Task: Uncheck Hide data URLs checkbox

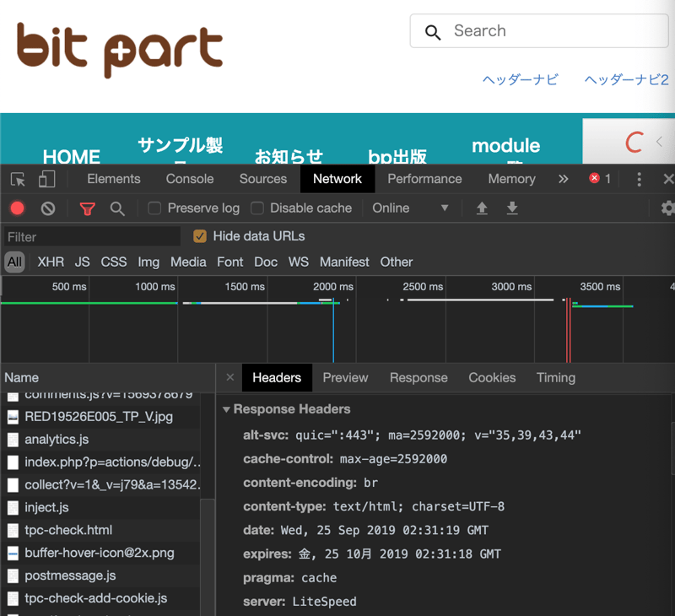Action: [x=200, y=236]
